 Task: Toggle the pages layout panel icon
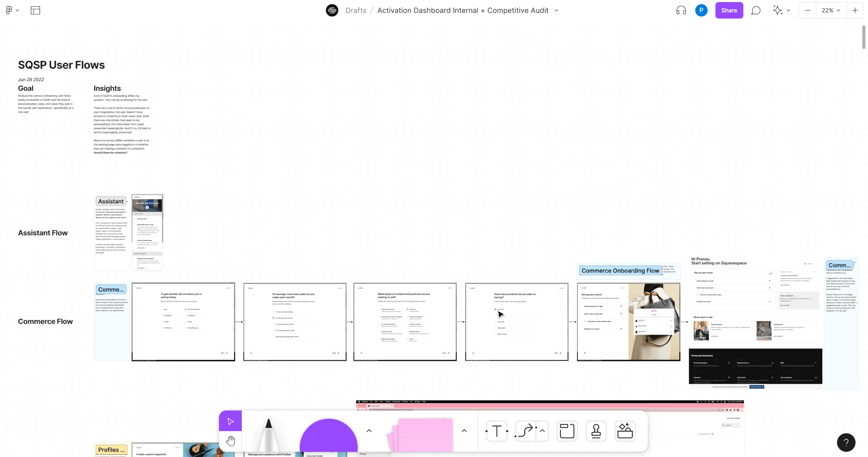click(35, 10)
